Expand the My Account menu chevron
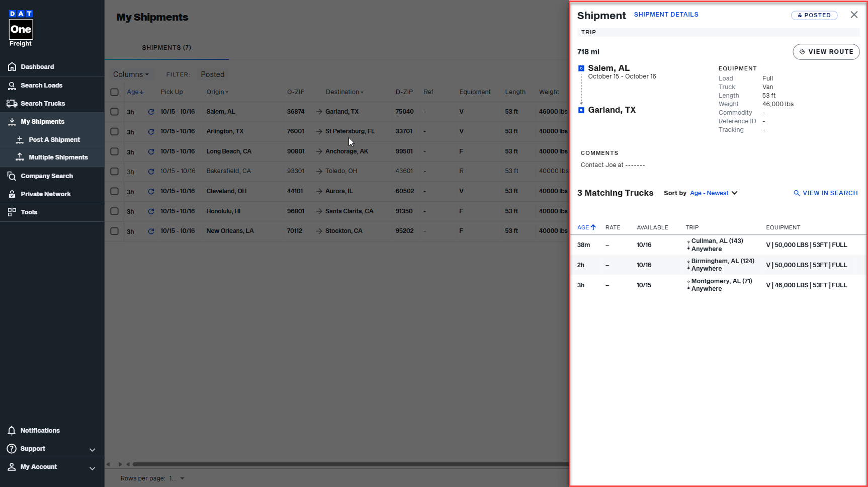Image resolution: width=868 pixels, height=487 pixels. pos(92,468)
